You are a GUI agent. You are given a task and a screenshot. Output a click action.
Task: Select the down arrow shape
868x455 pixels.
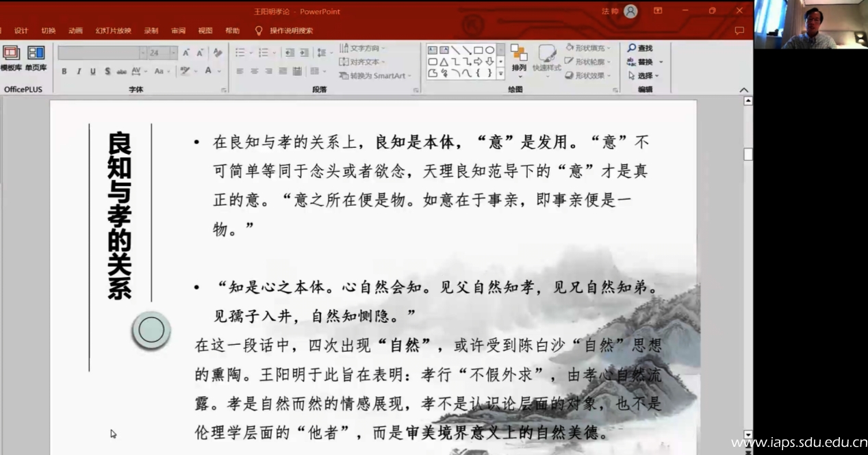point(490,62)
